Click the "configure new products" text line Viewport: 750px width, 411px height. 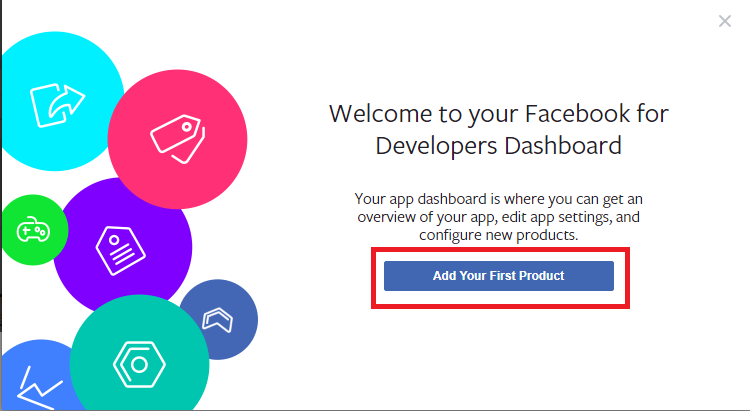coord(498,234)
